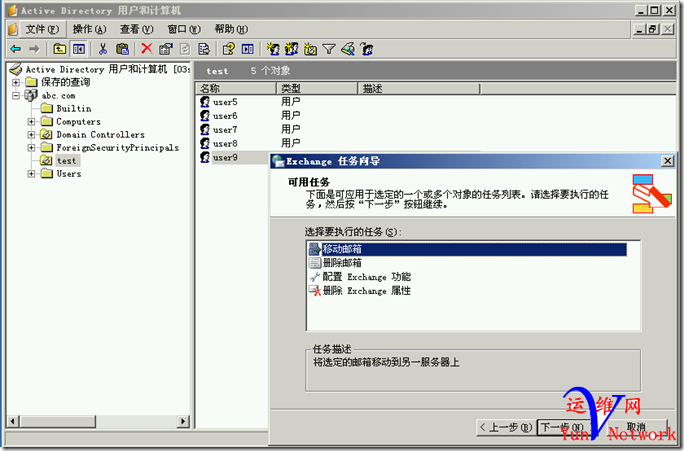The width and height of the screenshot is (684, 451).
Task: Click the Add to group toolbar icon
Action: [366, 49]
